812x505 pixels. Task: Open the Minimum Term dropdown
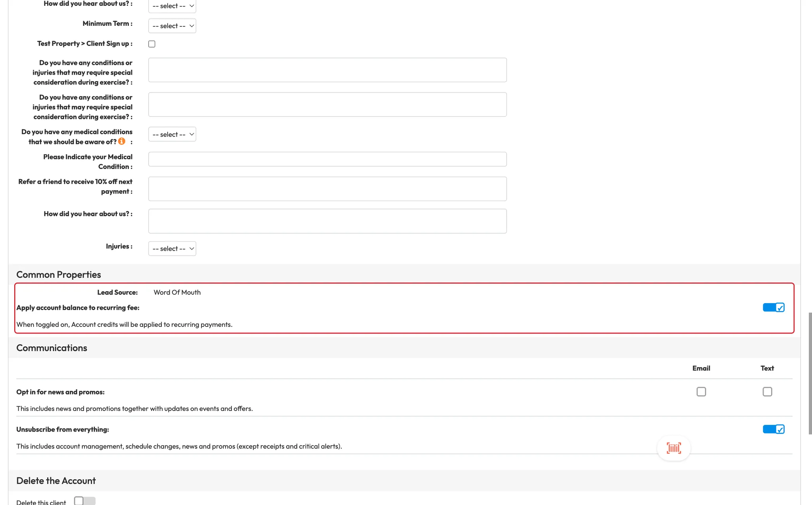tap(172, 26)
